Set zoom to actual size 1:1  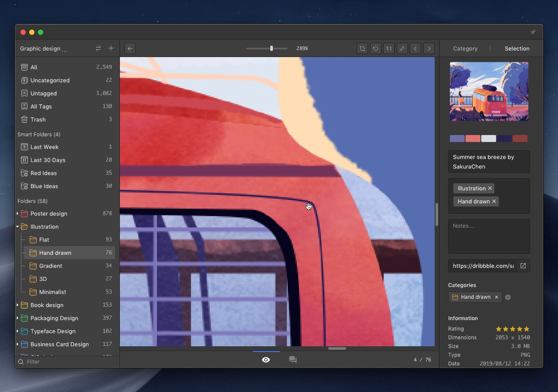(x=389, y=48)
